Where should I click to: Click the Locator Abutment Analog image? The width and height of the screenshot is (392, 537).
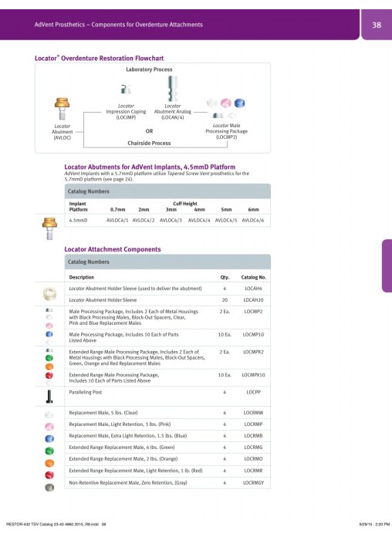tap(172, 89)
